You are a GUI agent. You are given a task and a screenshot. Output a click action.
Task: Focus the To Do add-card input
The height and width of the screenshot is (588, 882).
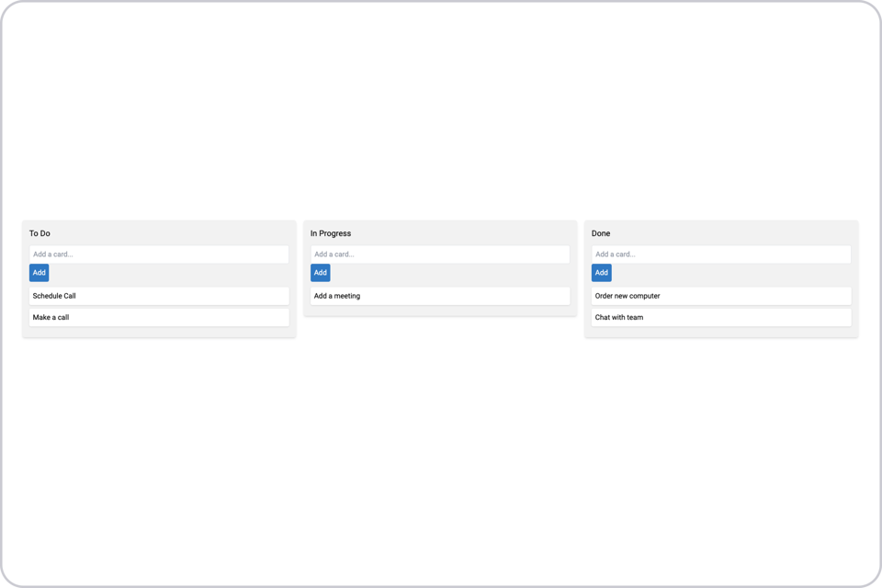159,254
